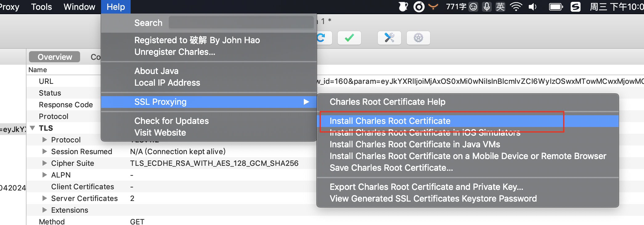Click the orange bird-shaped icon in the menu bar
644x225 pixels.
pyautogui.click(x=433, y=7)
